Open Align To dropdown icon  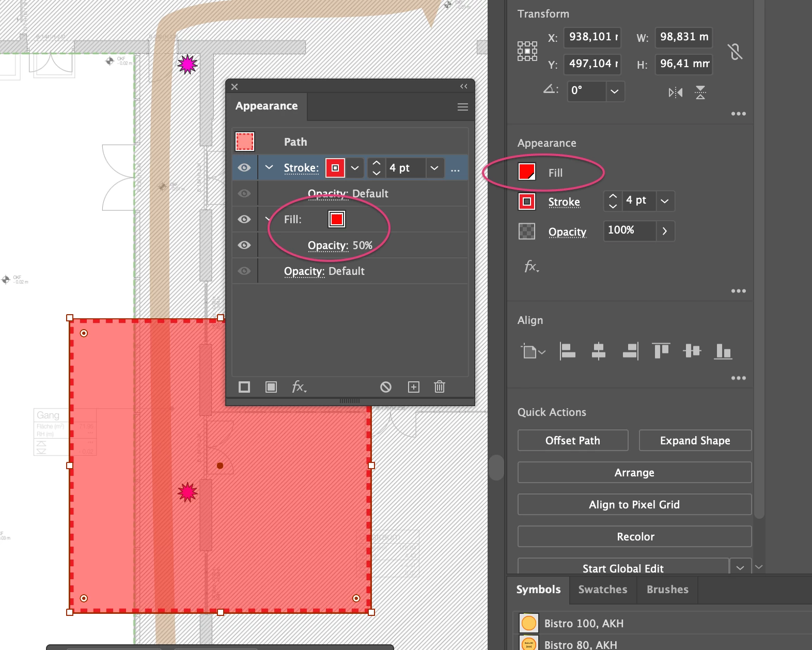(x=533, y=352)
